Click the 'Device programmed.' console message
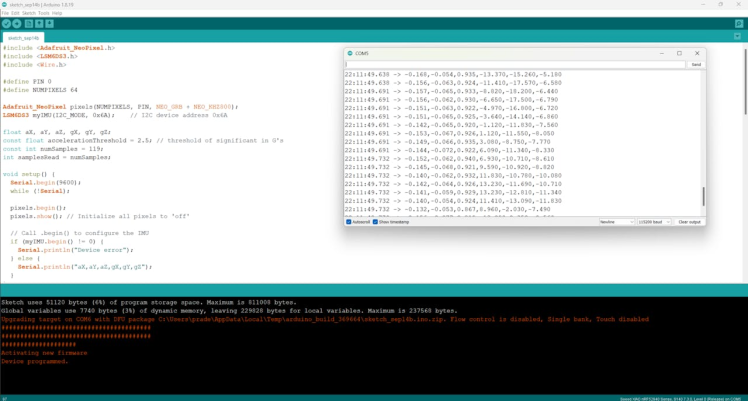The width and height of the screenshot is (748, 401). pyautogui.click(x=34, y=361)
